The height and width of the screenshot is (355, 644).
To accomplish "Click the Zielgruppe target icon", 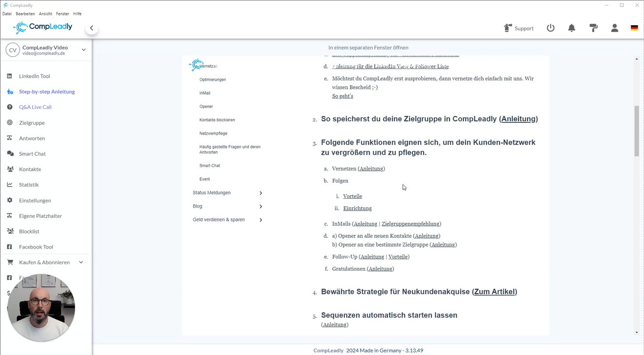I will pyautogui.click(x=9, y=123).
